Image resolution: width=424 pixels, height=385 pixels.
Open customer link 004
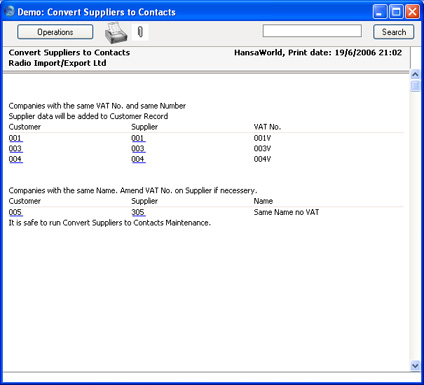[x=15, y=159]
